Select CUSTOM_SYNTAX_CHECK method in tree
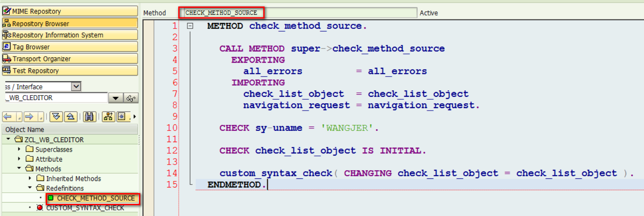This screenshot has height=216, width=644. (x=85, y=208)
